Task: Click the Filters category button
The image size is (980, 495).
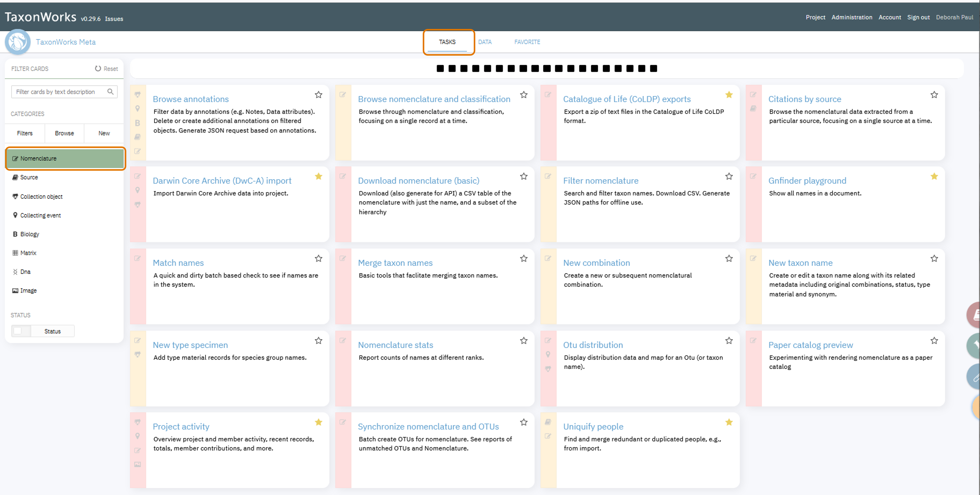Action: point(25,133)
